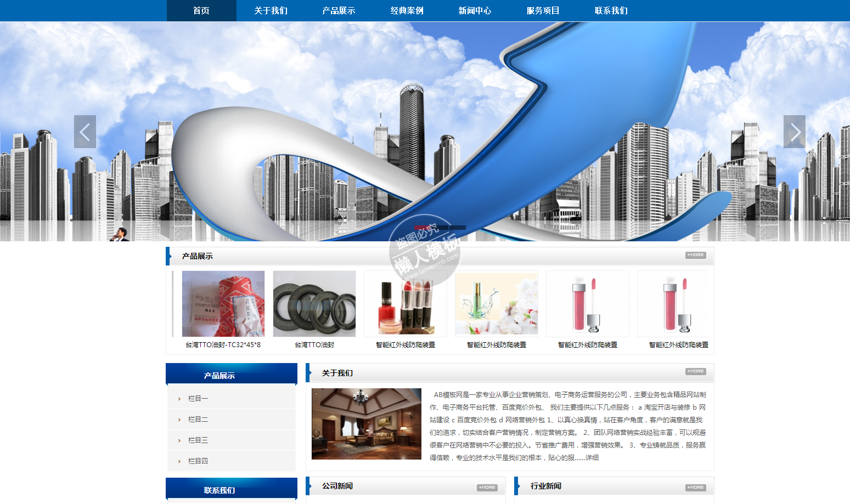Click the next slide arrow on banner
The width and height of the screenshot is (850, 504).
[x=794, y=132]
